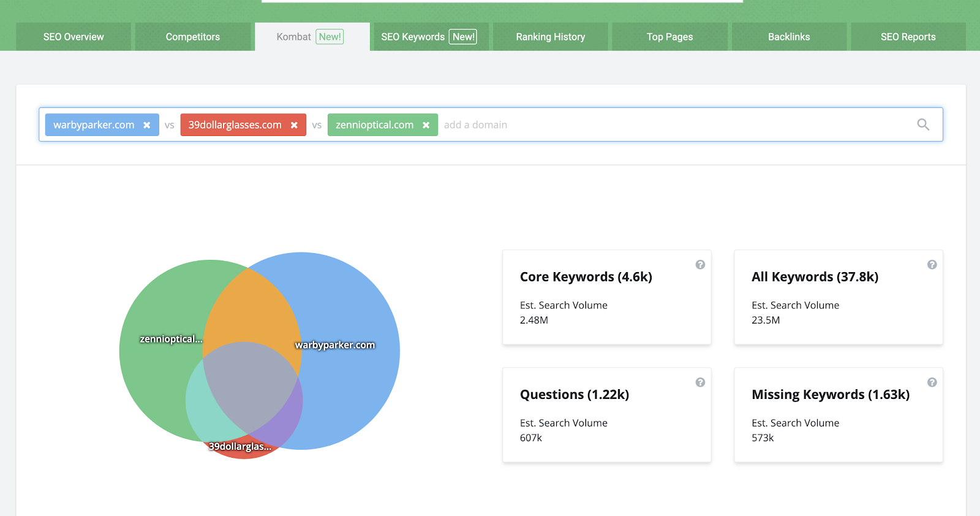Open the All Keywords (37.8k) card
The width and height of the screenshot is (980, 516).
point(839,297)
